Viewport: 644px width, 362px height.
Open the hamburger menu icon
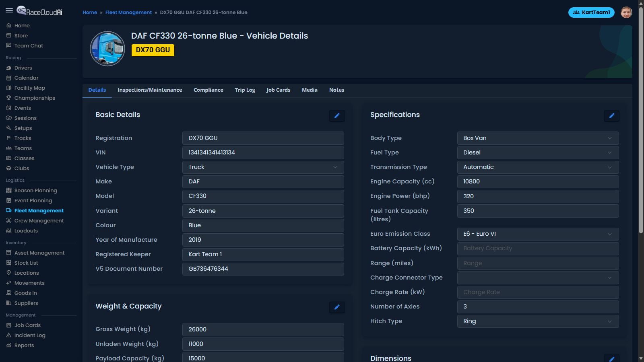9,10
